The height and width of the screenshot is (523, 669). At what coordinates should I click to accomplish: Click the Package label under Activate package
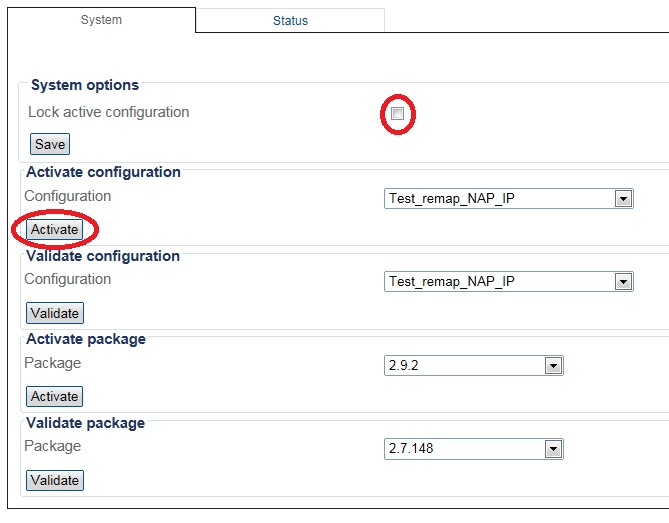point(52,363)
